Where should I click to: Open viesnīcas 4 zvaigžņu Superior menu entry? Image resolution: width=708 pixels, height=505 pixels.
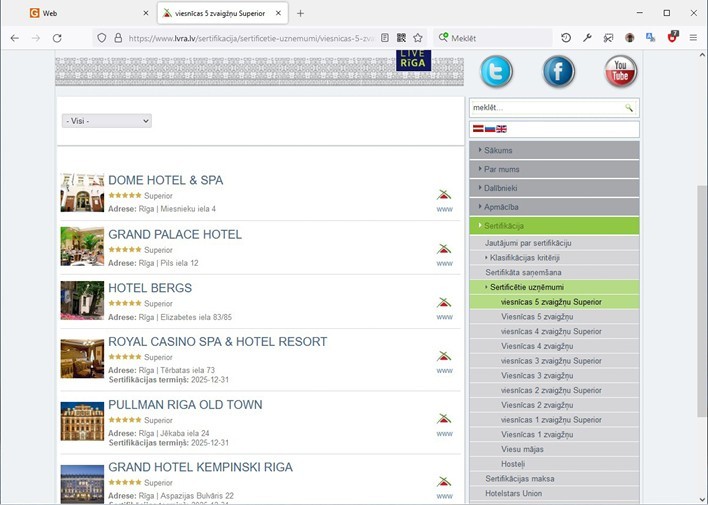click(x=554, y=332)
